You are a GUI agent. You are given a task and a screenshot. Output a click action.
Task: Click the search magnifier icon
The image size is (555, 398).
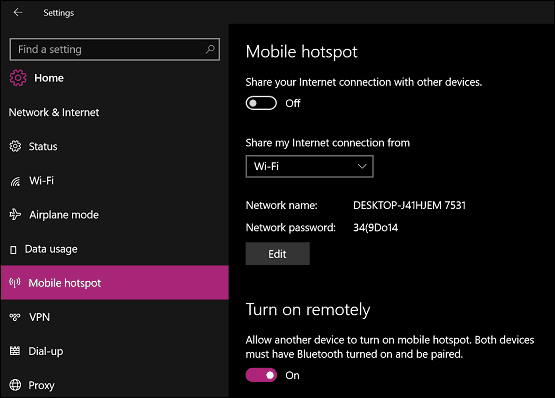(x=210, y=49)
